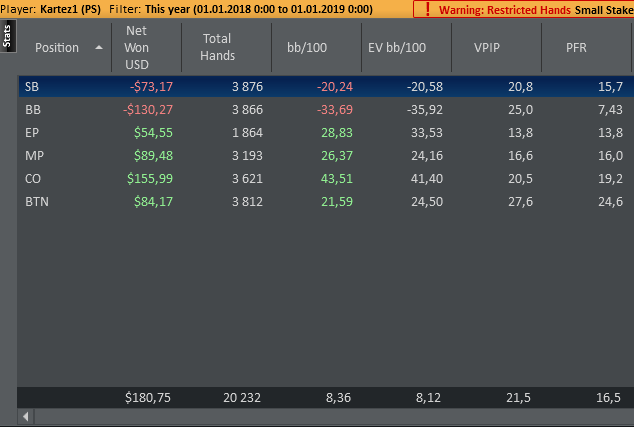Click the sort arrow on Position column

coord(98,48)
